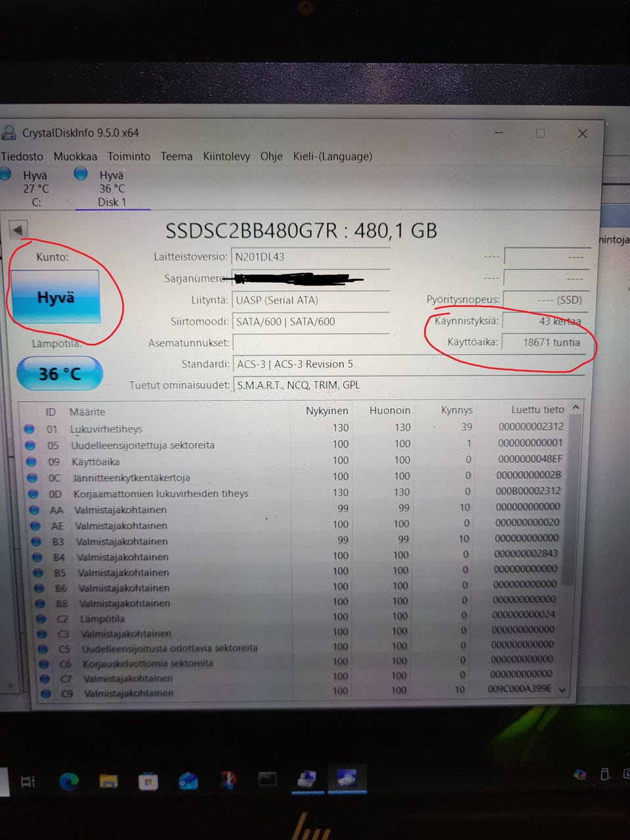Click the status circle for attribute 05

30,445
